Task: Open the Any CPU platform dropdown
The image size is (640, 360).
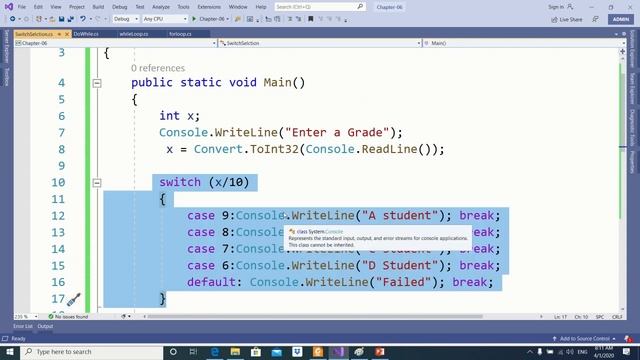Action: 165,19
